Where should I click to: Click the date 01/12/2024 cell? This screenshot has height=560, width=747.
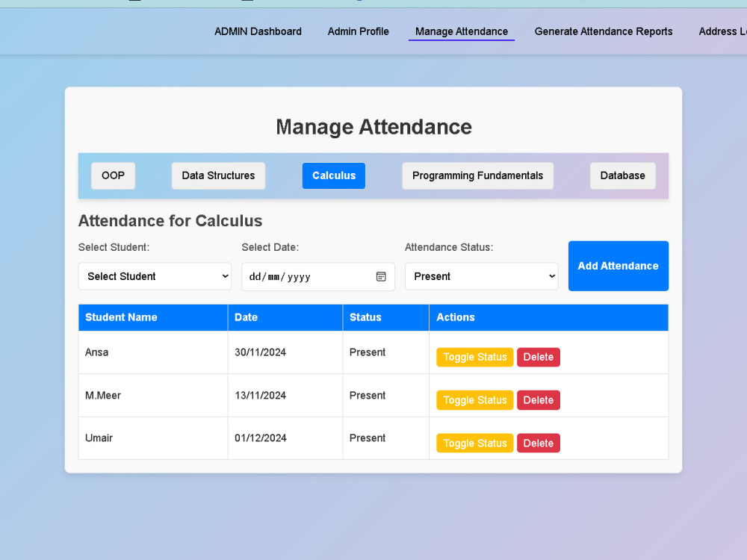tap(285, 438)
